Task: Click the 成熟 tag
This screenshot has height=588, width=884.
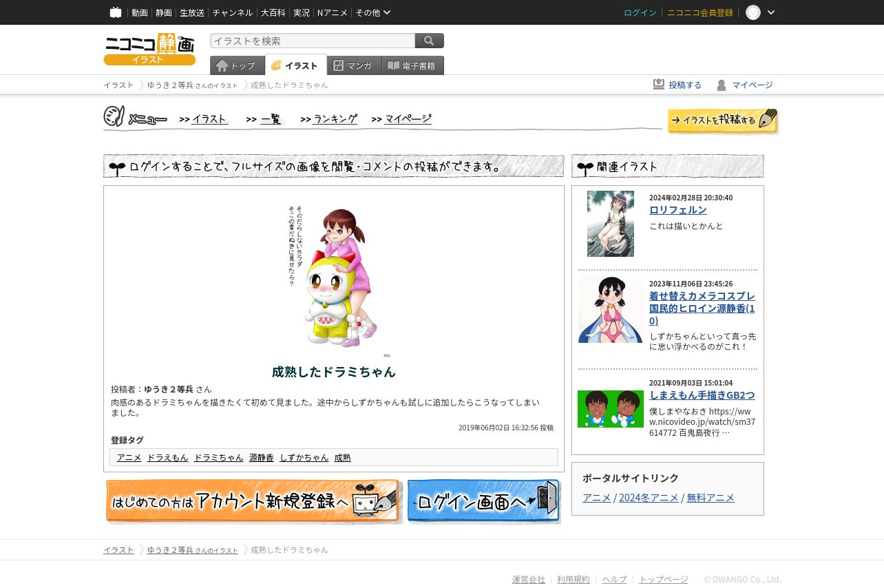Action: pos(343,457)
